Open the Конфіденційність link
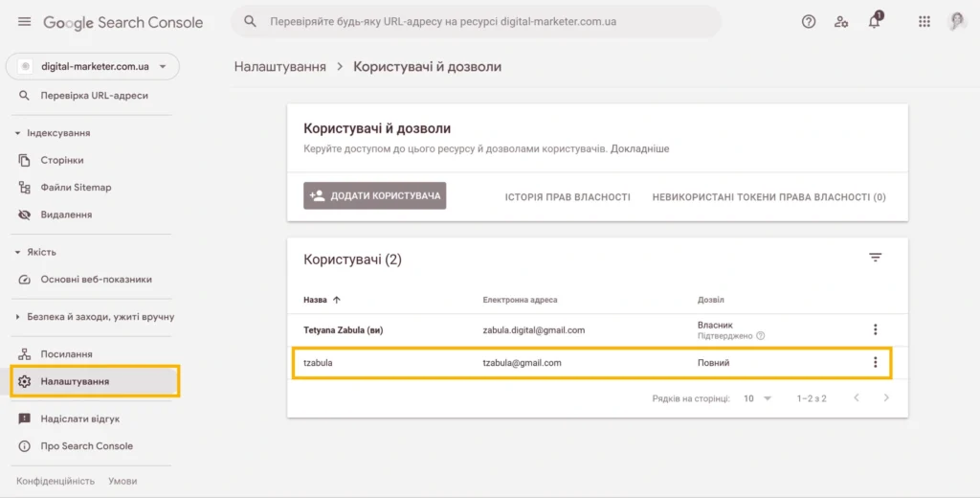This screenshot has width=980, height=498. [x=55, y=481]
